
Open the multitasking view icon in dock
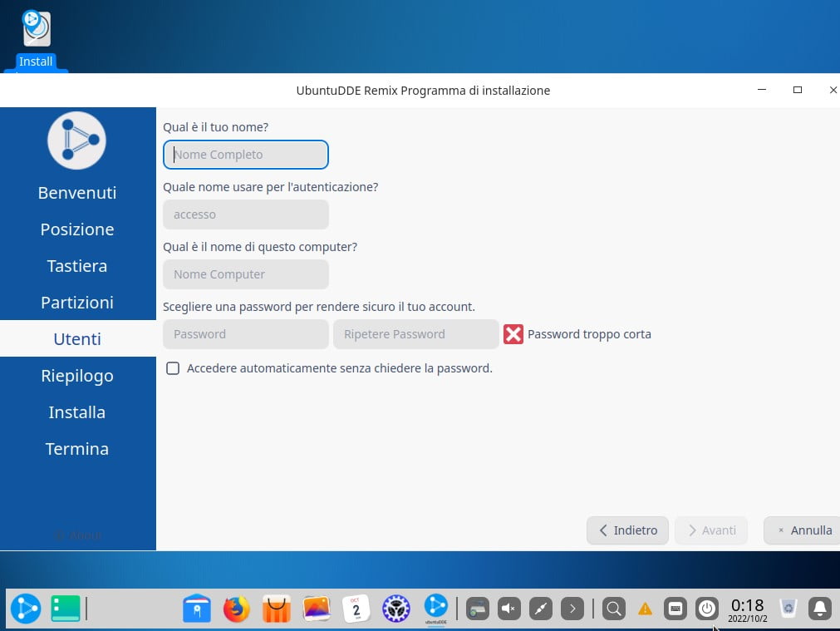click(x=64, y=609)
